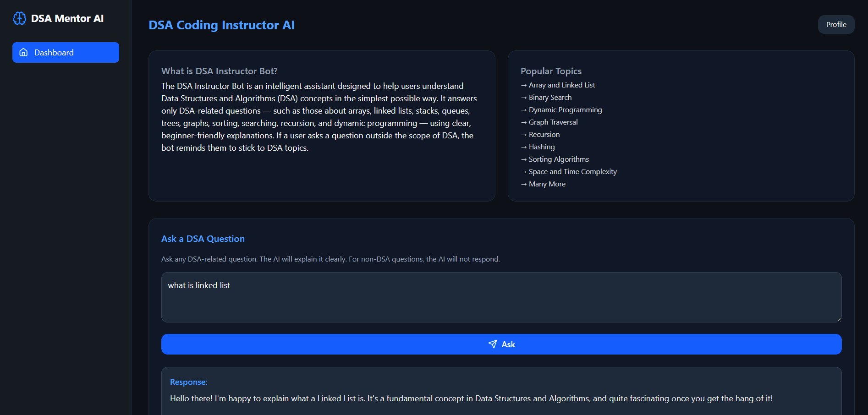This screenshot has width=868, height=415.
Task: Click the Many More topic entry
Action: [547, 184]
